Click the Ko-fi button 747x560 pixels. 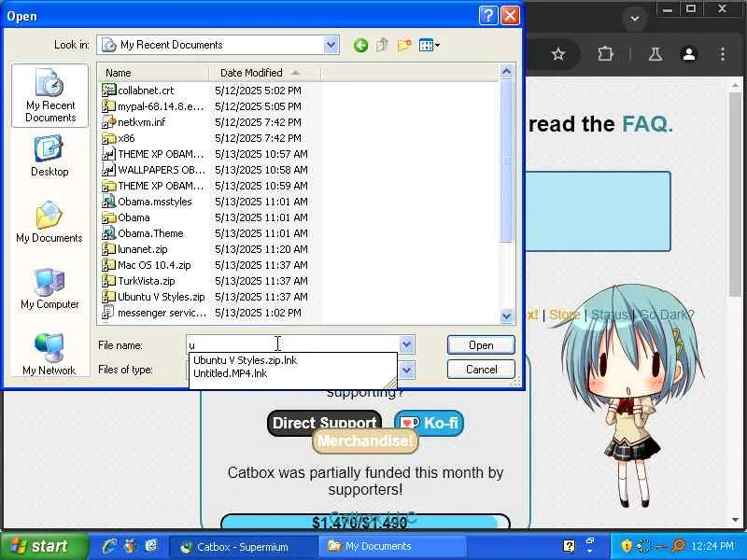429,423
